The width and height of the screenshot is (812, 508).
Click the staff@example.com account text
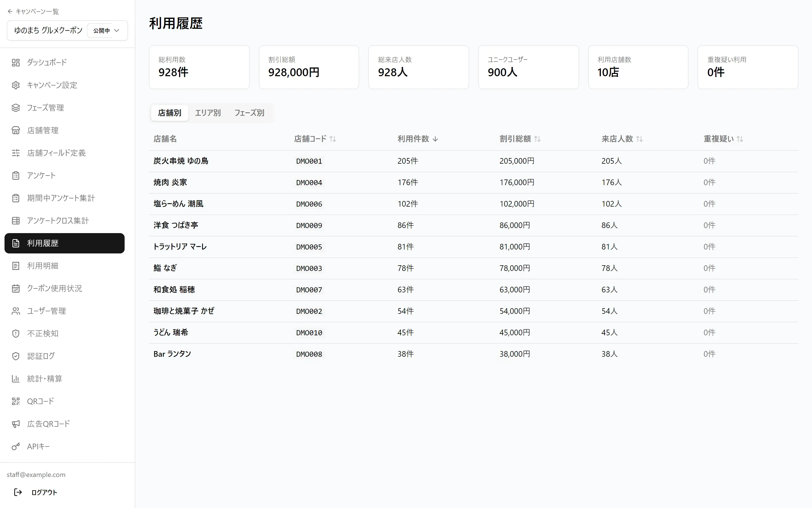36,475
